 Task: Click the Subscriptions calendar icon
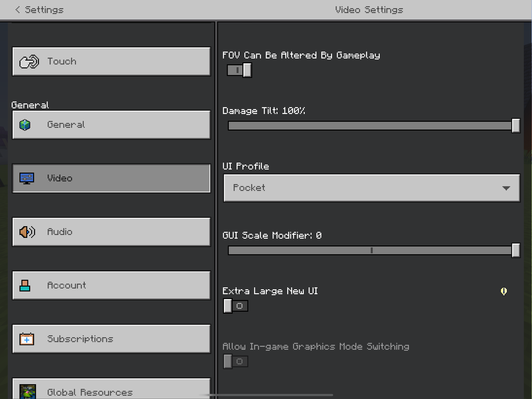tap(27, 339)
